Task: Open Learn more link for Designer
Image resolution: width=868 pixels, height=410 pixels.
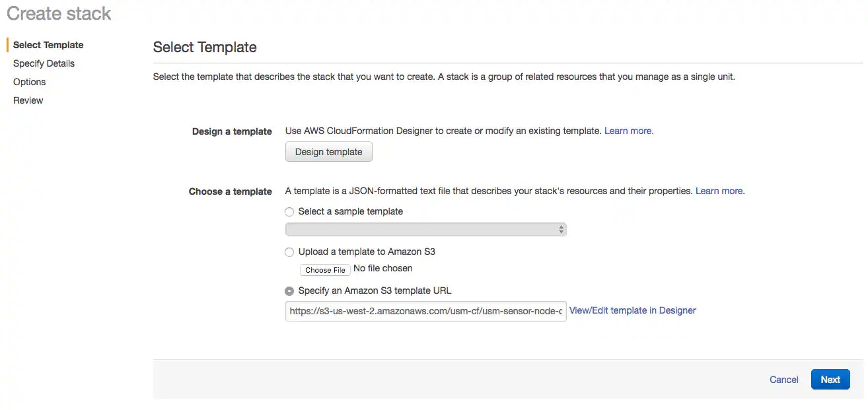Action: (629, 131)
